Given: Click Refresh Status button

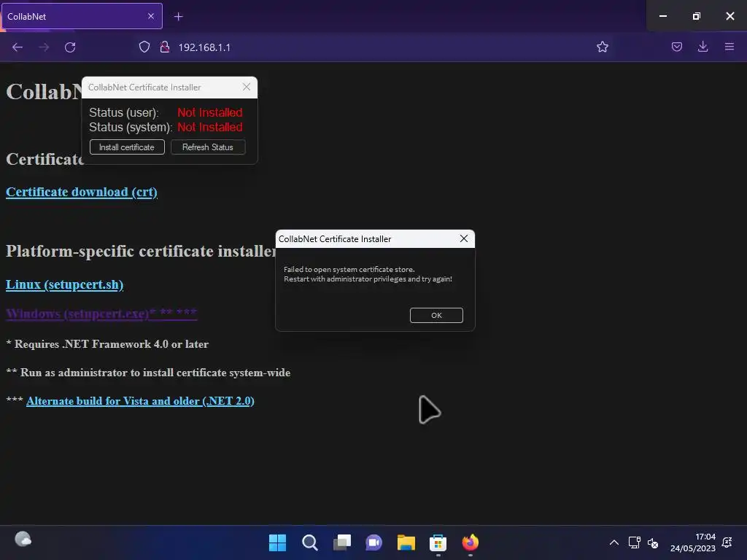Looking at the screenshot, I should pos(208,147).
